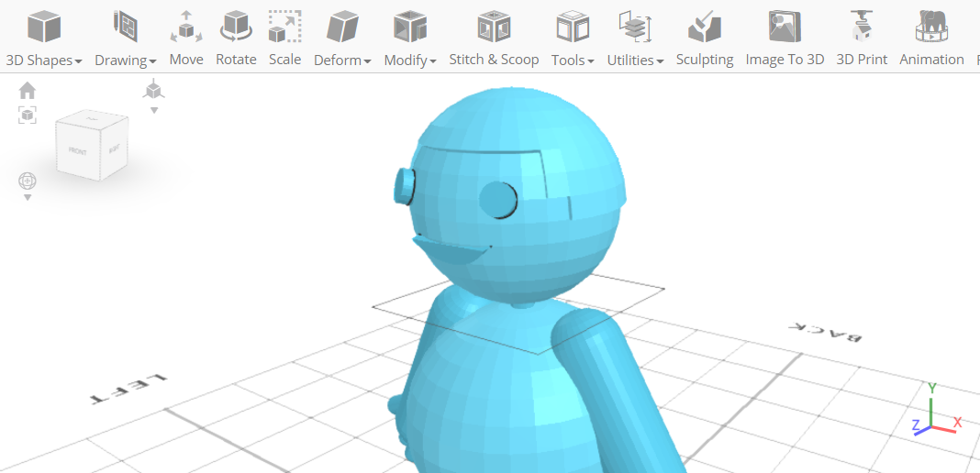Select the Sculpting tool icon
This screenshot has height=473, width=980.
(705, 27)
